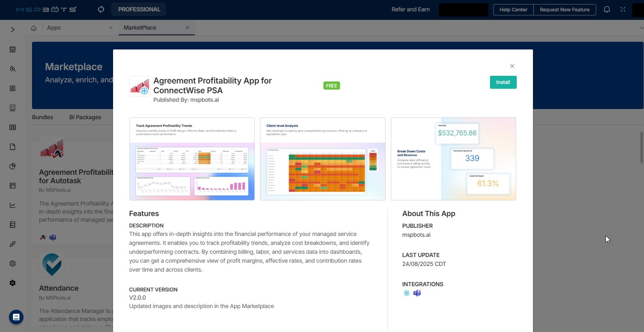The height and width of the screenshot is (332, 644).
Task: Expand the left sidebar with the arrow
Action: tap(13, 30)
